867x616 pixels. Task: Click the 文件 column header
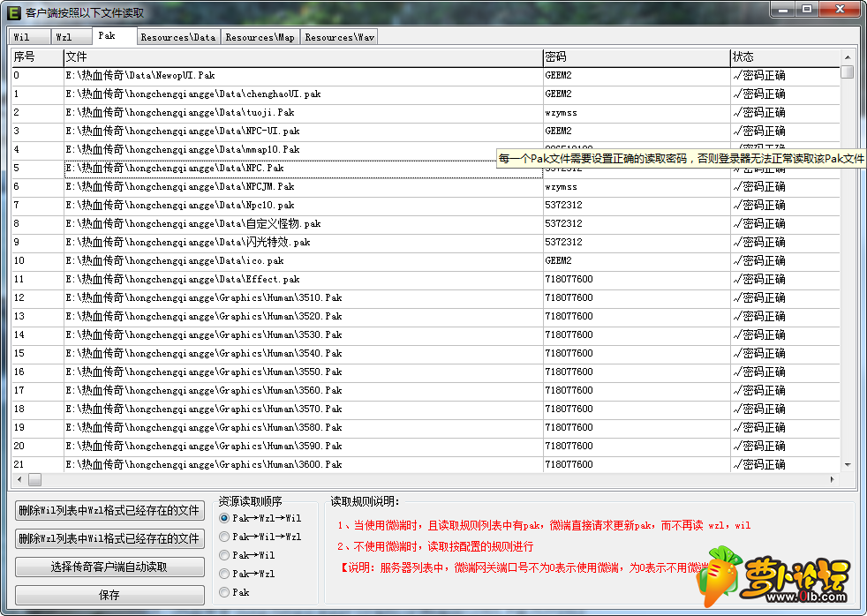coord(303,56)
